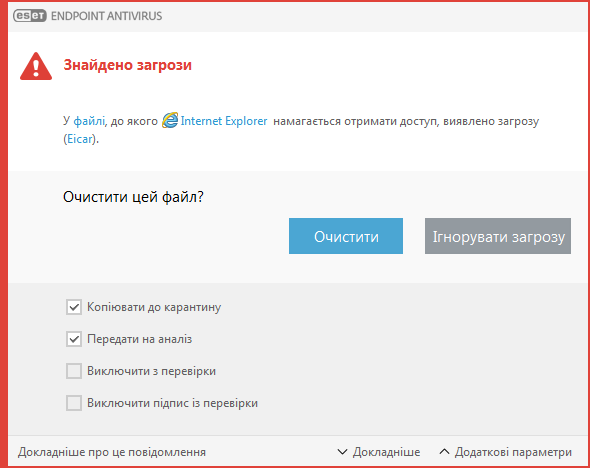The image size is (590, 468).
Task: Open the Internet Explorer text link
Action: click(x=224, y=121)
